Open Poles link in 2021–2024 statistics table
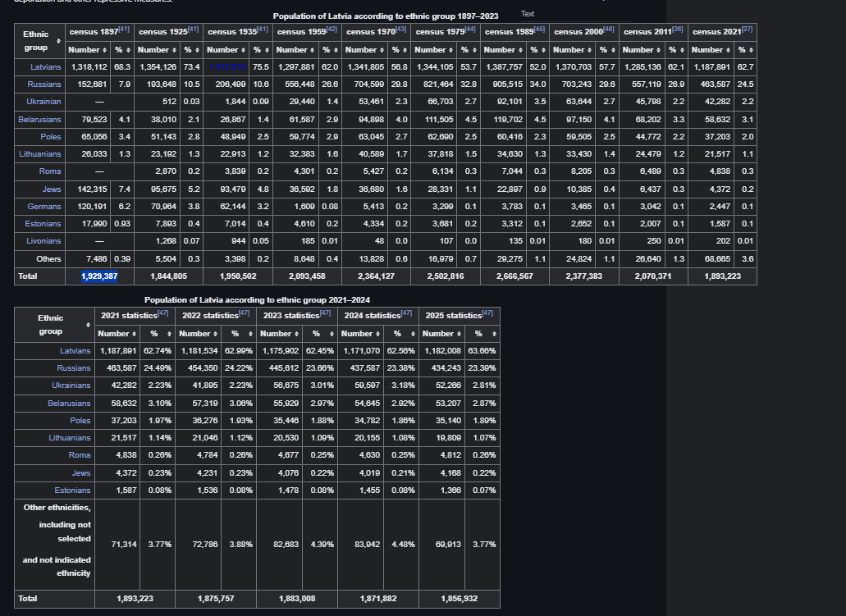846x616 pixels. coord(80,420)
